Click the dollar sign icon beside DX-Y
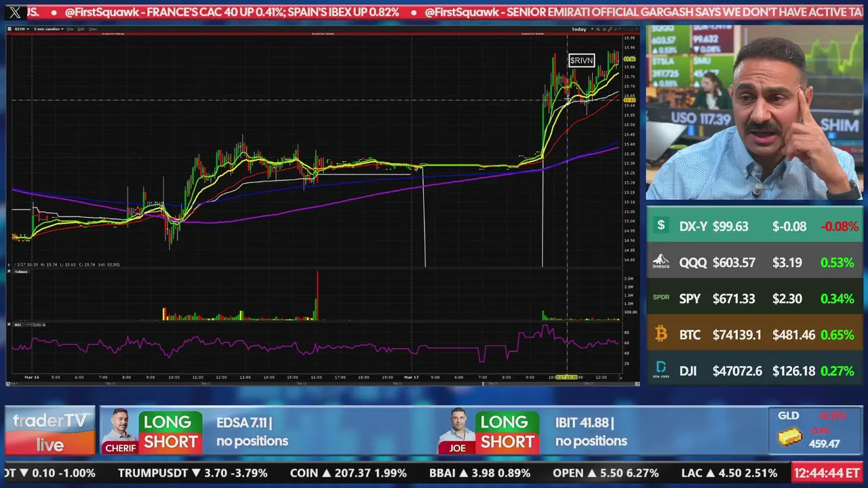Viewport: 868px width, 488px height. coord(661,226)
